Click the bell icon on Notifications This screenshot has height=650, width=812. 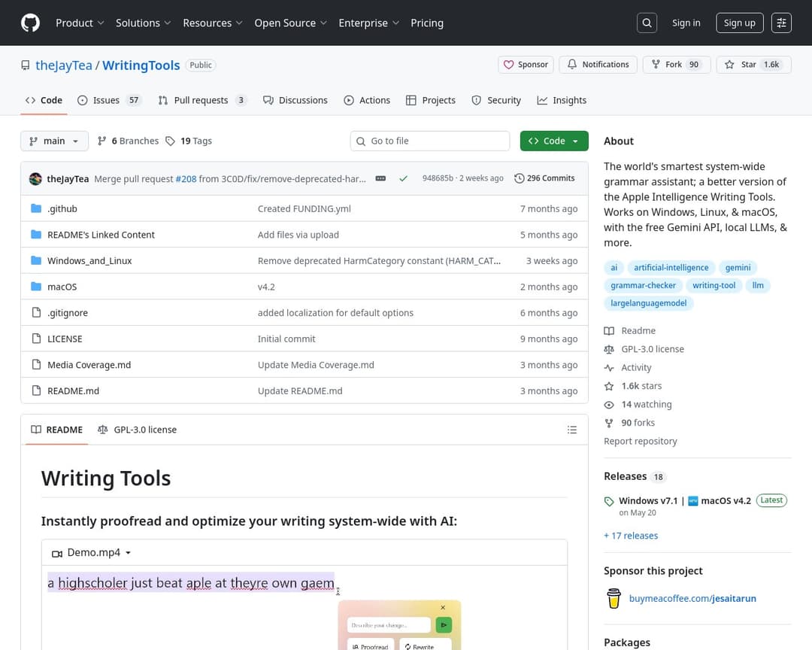(x=571, y=65)
